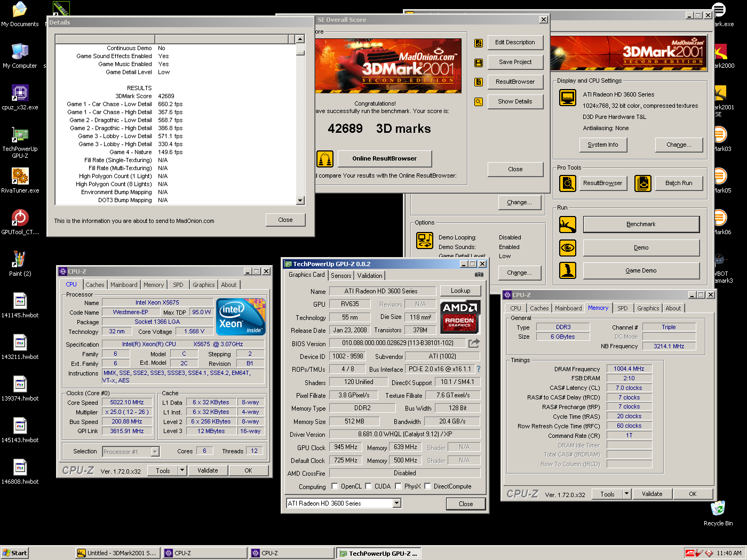Enable PhysX checkbox in GPU-Z
This screenshot has width=747, height=560.
pos(398,486)
